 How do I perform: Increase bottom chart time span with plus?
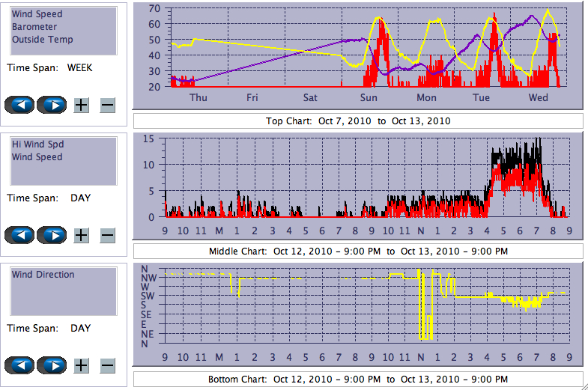pyautogui.click(x=82, y=365)
